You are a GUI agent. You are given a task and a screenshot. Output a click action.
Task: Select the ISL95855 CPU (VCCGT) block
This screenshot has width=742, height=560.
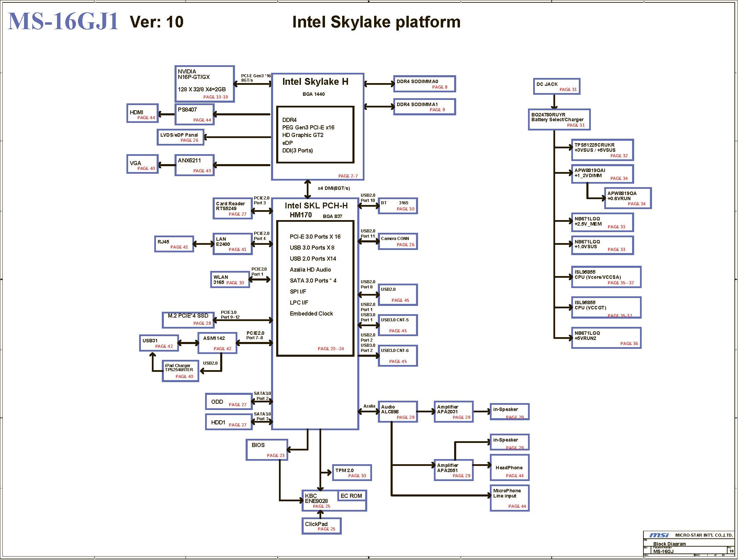(x=606, y=308)
